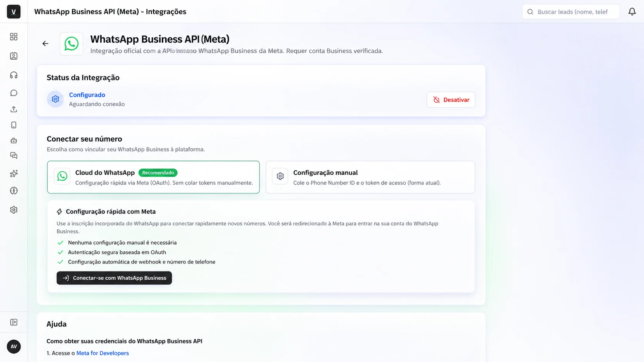Click Conectar-se com WhatsApp Business button
Viewport: 644px width, 362px height.
coord(114,278)
